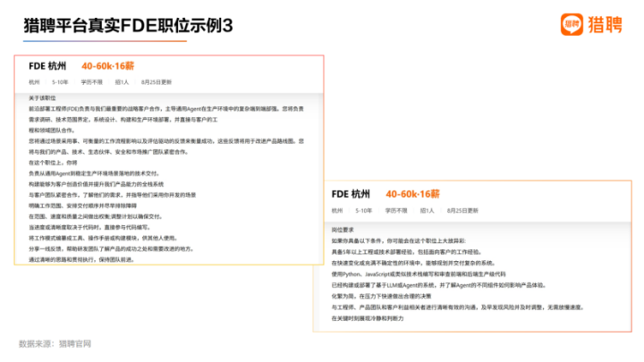Click the line 程和领域团队合作。

pos(52,130)
